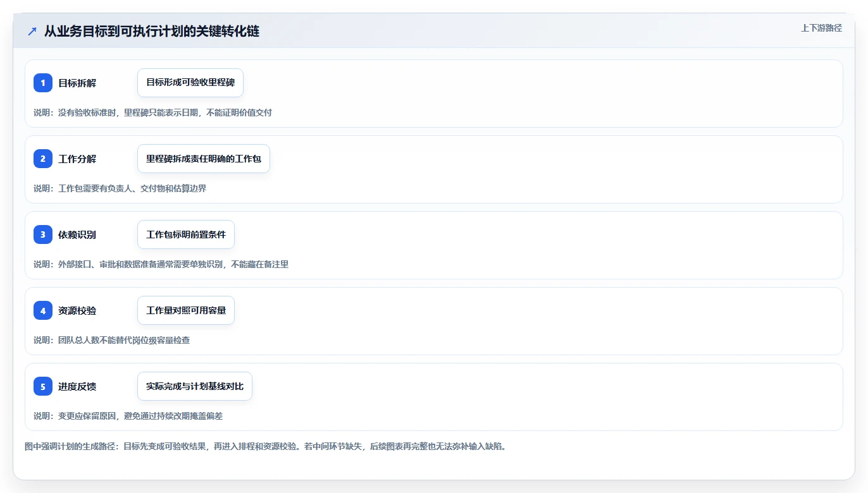Click the 进度反馈 step label
Viewport: 868px width, 493px height.
tap(77, 386)
